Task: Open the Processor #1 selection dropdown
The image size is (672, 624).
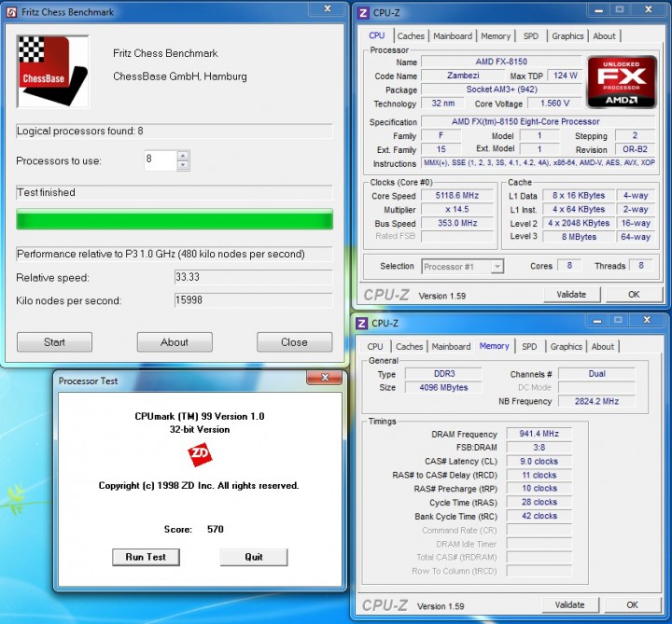Action: (x=497, y=267)
